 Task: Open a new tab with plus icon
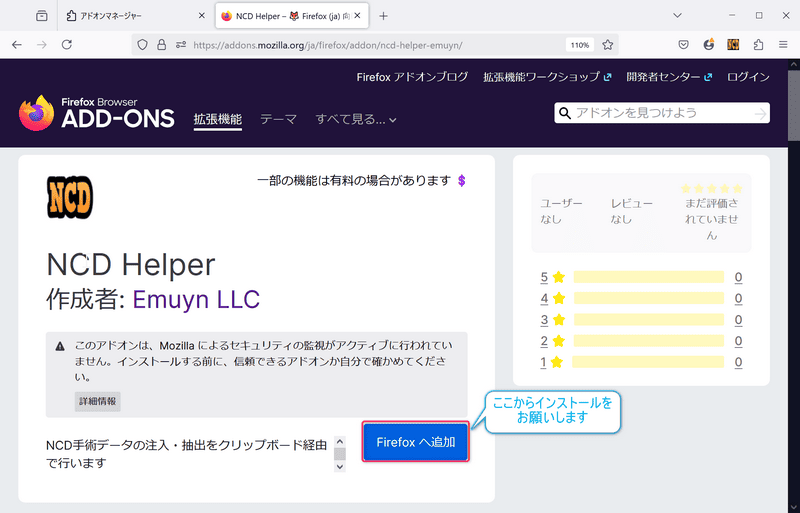(384, 16)
